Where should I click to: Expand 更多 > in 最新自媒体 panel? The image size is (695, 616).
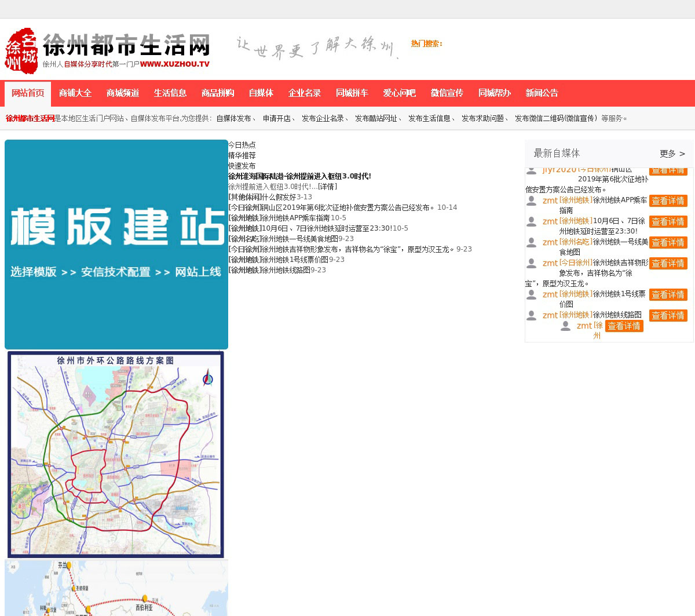(x=672, y=154)
